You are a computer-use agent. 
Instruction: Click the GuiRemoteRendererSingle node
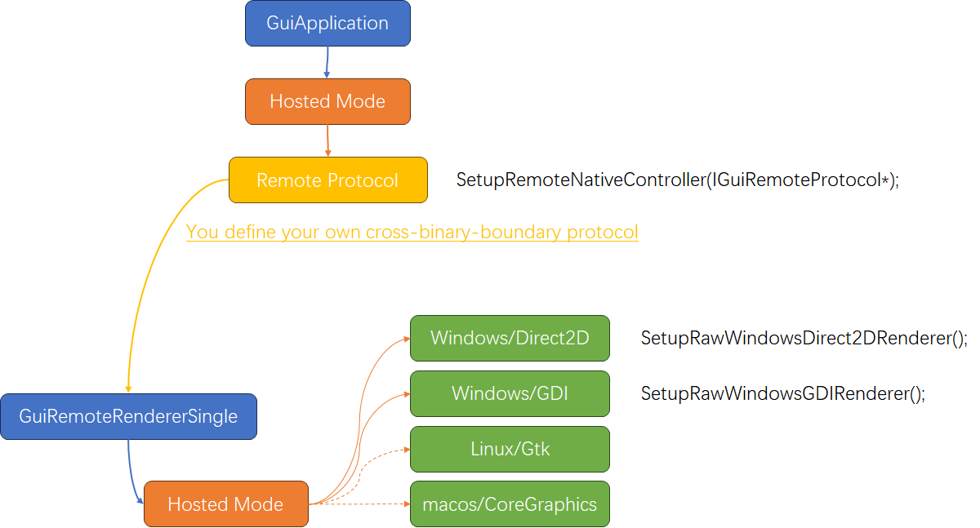[128, 416]
